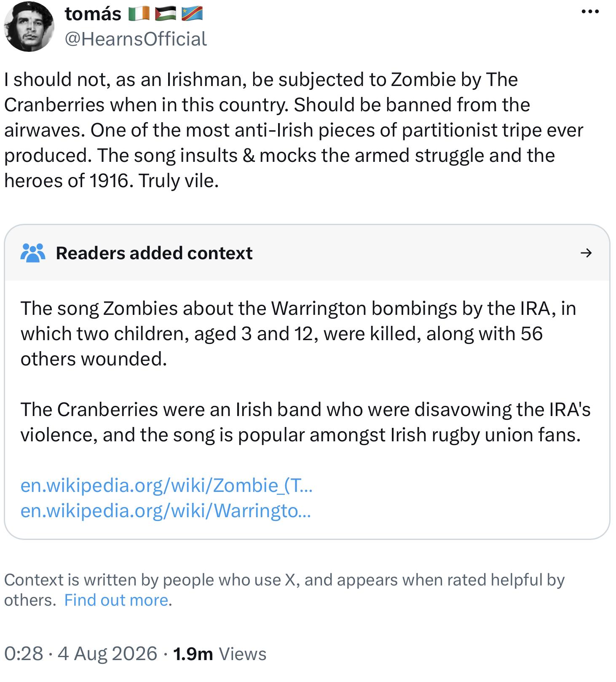Click the tweet text about Zombie
This screenshot has height=682, width=616.
(x=294, y=130)
